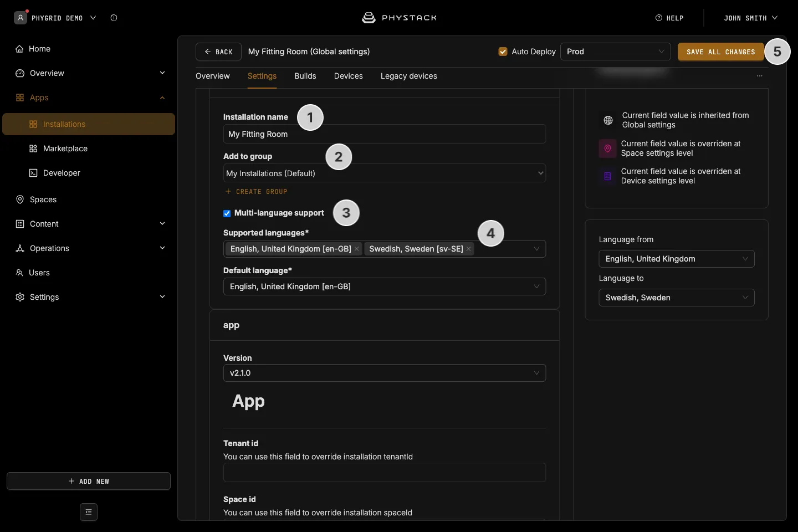Click the Operations icon in sidebar
The height and width of the screenshot is (532, 798).
pyautogui.click(x=20, y=248)
